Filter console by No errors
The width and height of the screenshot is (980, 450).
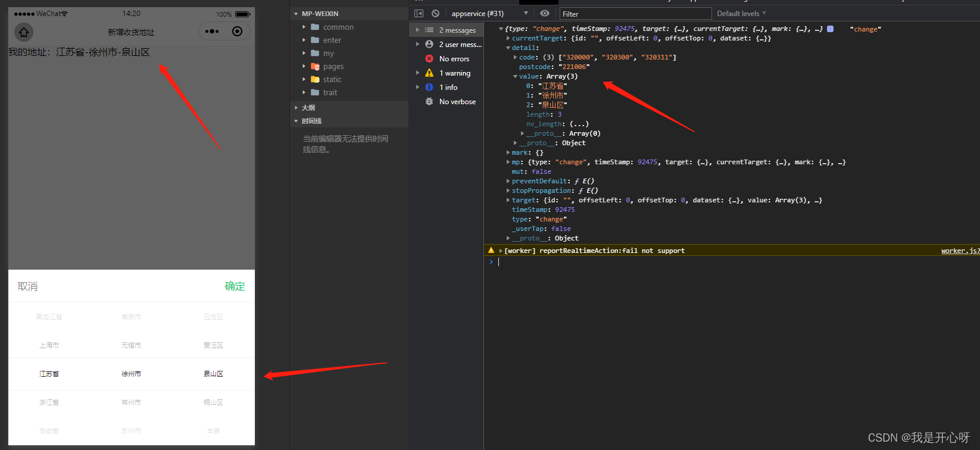point(454,59)
